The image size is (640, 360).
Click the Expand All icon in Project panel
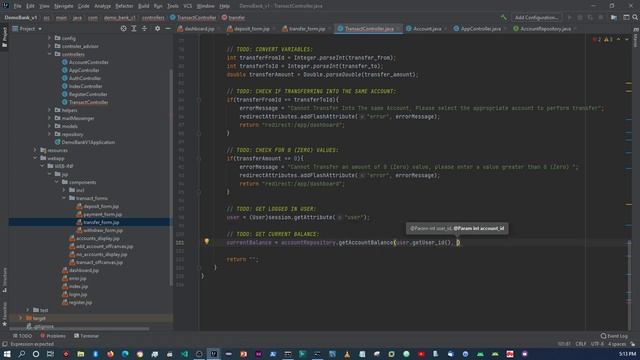tap(134, 29)
